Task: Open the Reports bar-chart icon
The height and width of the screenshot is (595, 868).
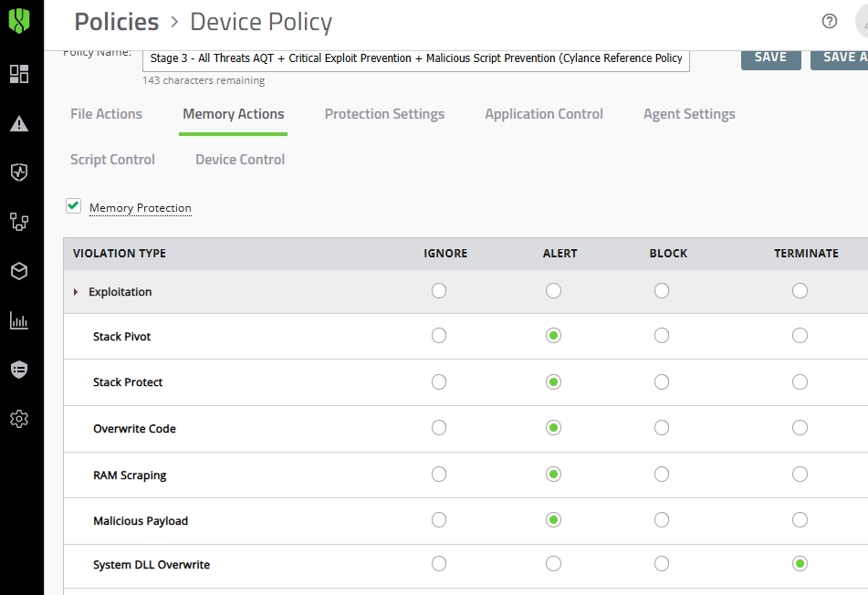Action: click(21, 320)
